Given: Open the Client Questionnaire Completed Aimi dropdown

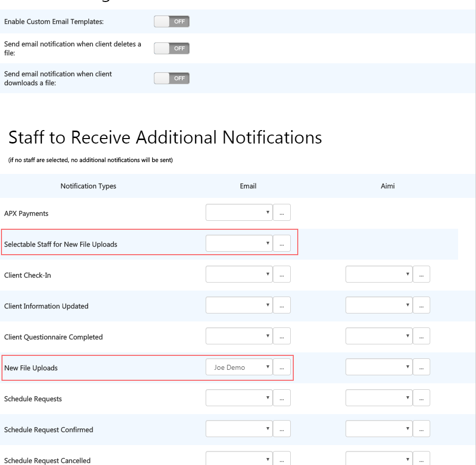Looking at the screenshot, I should pyautogui.click(x=379, y=336).
